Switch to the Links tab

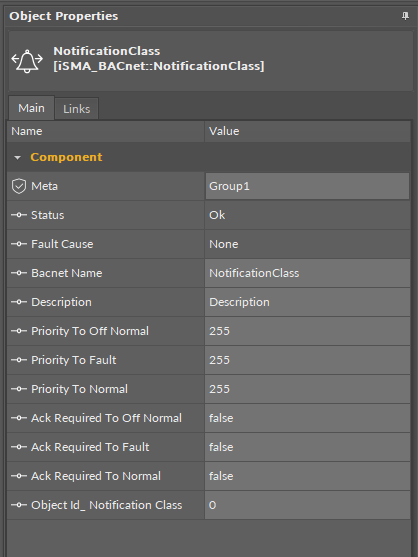pos(77,109)
